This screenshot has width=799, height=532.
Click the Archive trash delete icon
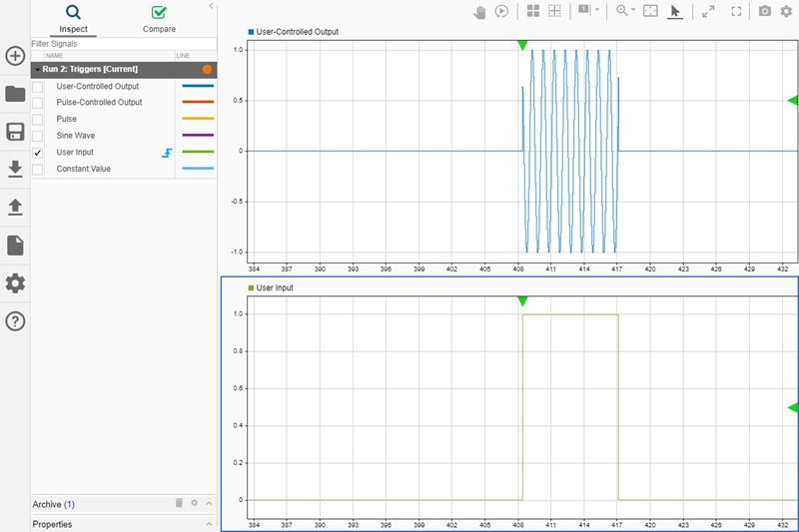pos(179,503)
